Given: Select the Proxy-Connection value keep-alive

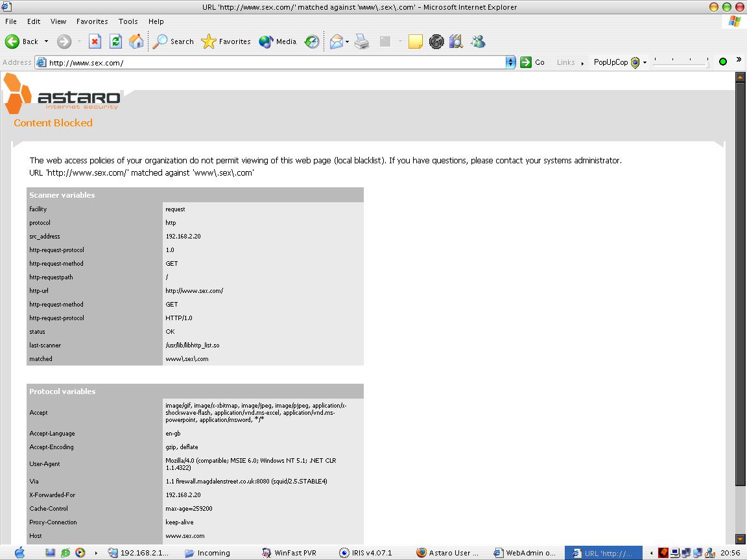Looking at the screenshot, I should click(180, 522).
